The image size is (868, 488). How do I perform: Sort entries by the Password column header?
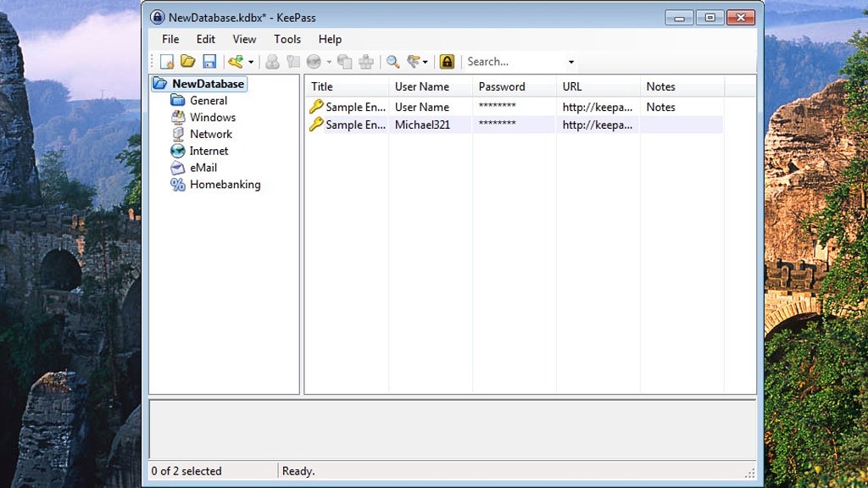click(x=515, y=86)
